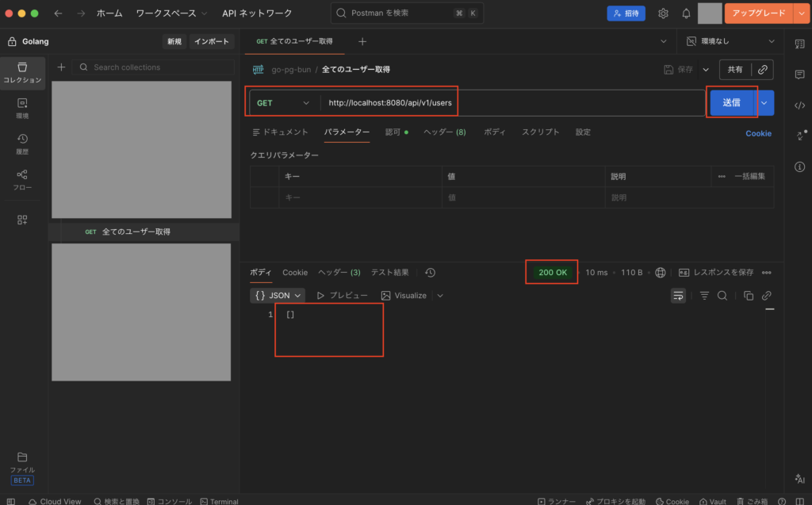Open the Flows sidebar icon

(22, 179)
